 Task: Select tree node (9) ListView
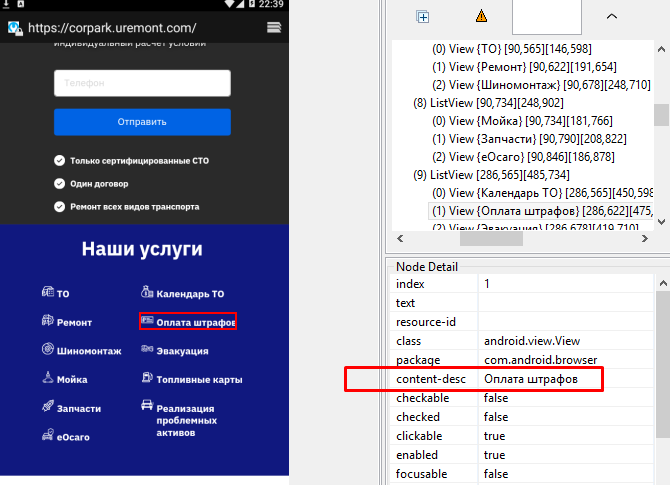[491, 175]
